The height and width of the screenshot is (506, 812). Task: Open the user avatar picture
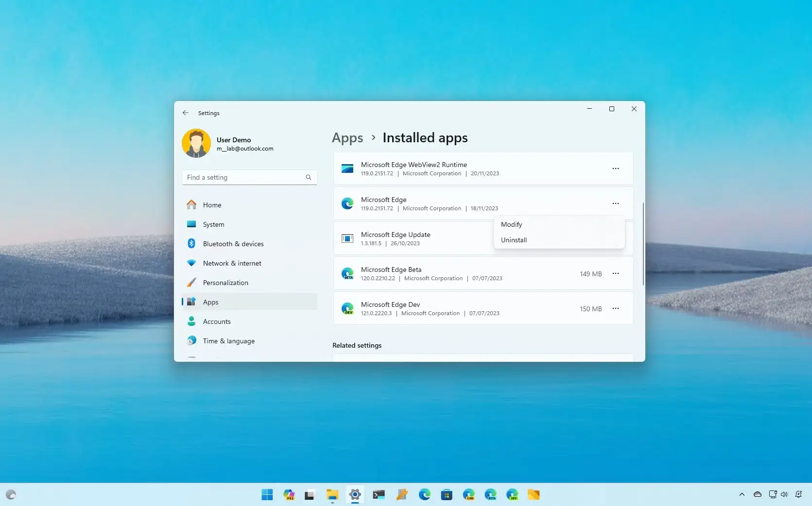tap(196, 143)
